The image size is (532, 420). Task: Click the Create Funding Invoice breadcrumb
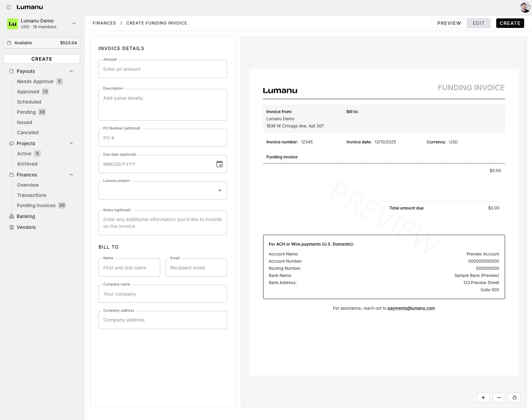click(x=157, y=23)
